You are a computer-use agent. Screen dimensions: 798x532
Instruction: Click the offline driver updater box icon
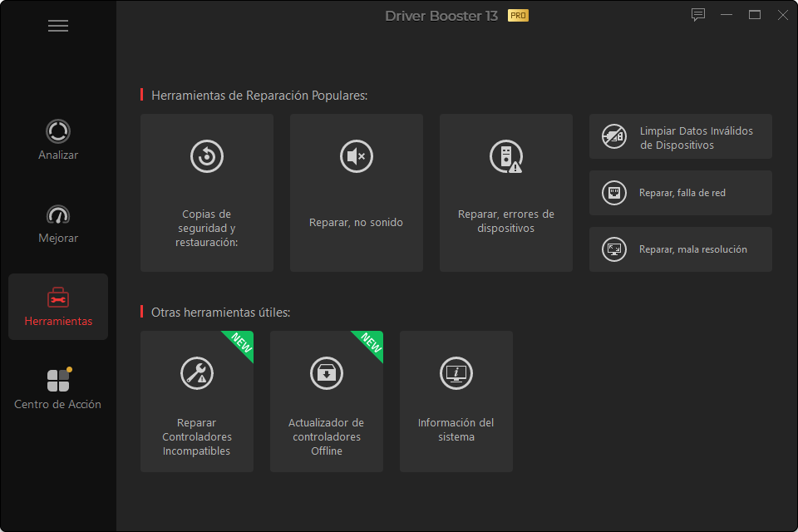(327, 373)
